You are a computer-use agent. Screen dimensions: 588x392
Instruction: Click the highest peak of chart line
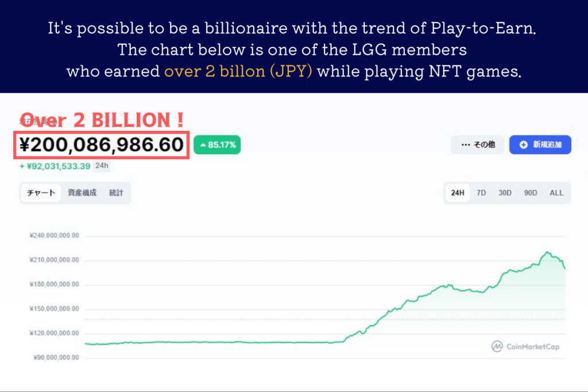pyautogui.click(x=547, y=252)
